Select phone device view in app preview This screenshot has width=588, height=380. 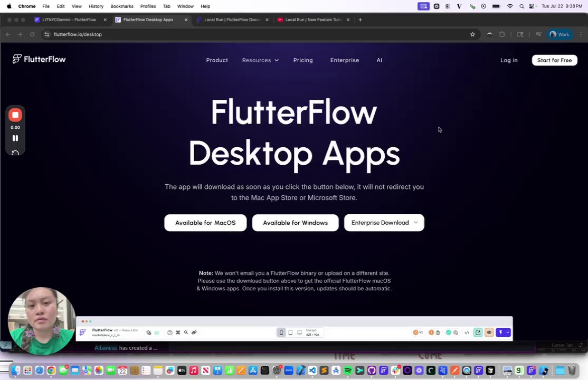click(281, 332)
